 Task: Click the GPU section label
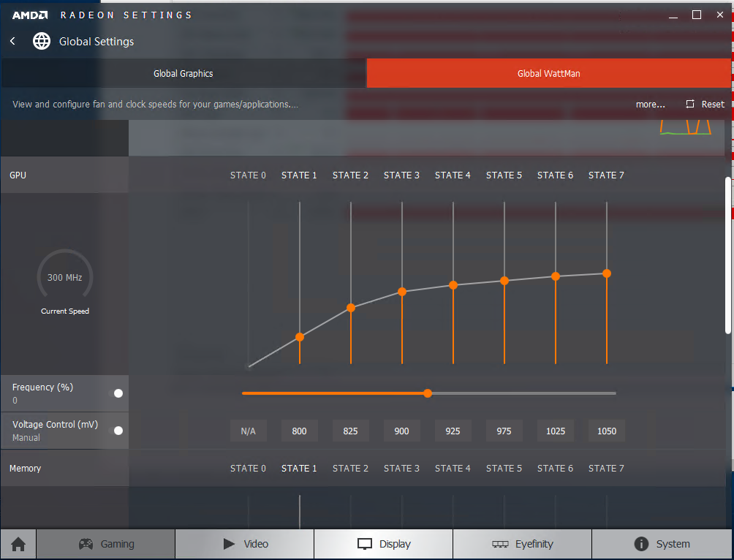(18, 175)
